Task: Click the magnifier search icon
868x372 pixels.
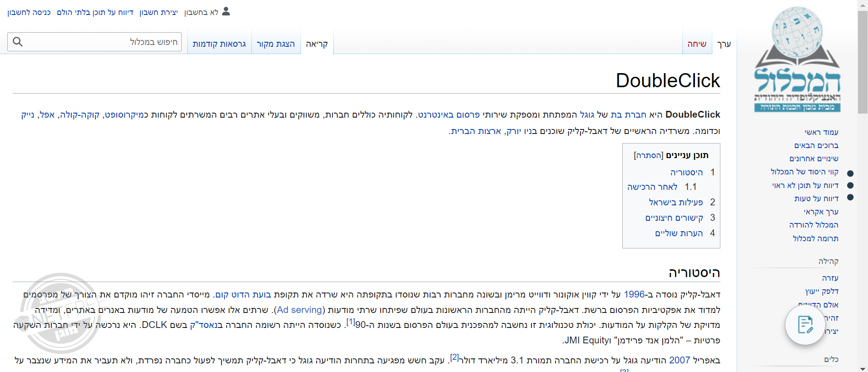Action: [18, 42]
